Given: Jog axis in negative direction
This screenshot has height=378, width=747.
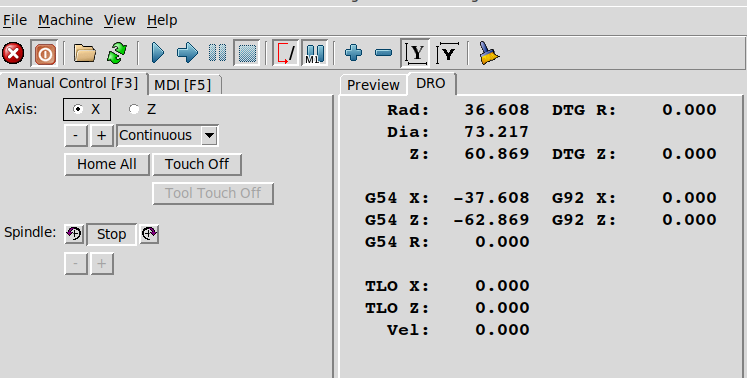Looking at the screenshot, I should [76, 135].
